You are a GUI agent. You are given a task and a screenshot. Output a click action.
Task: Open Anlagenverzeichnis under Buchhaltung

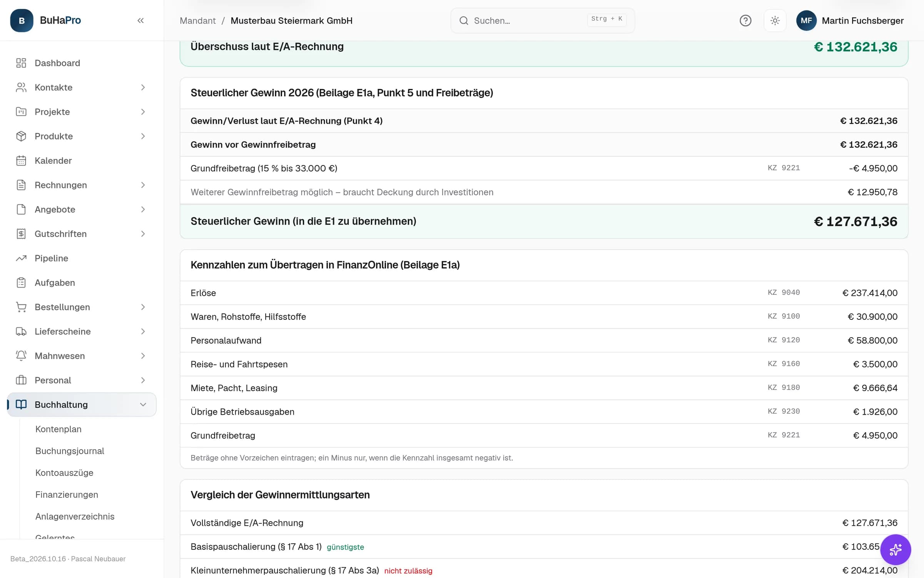(75, 516)
